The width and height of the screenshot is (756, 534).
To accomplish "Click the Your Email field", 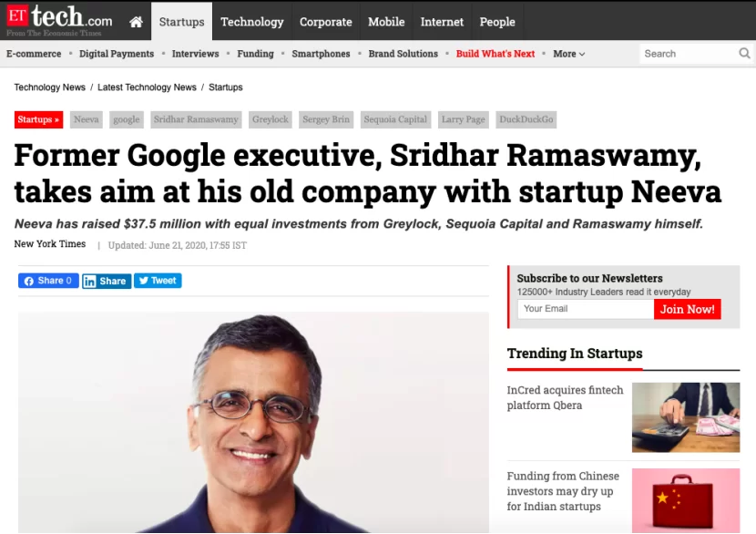I will [585, 309].
